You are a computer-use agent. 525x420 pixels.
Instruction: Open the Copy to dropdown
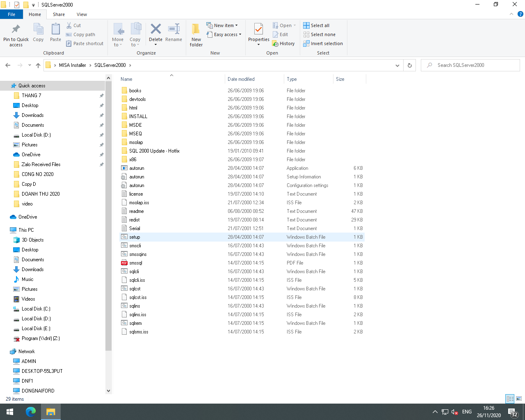click(x=135, y=34)
